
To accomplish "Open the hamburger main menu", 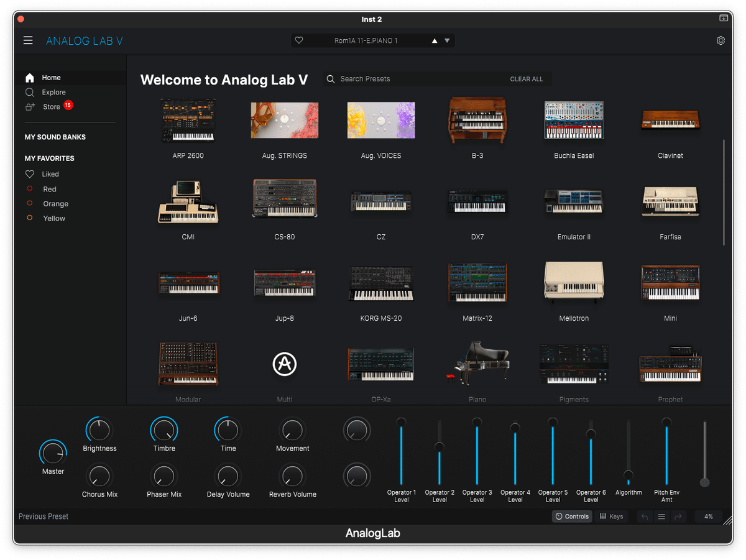I will (x=28, y=40).
